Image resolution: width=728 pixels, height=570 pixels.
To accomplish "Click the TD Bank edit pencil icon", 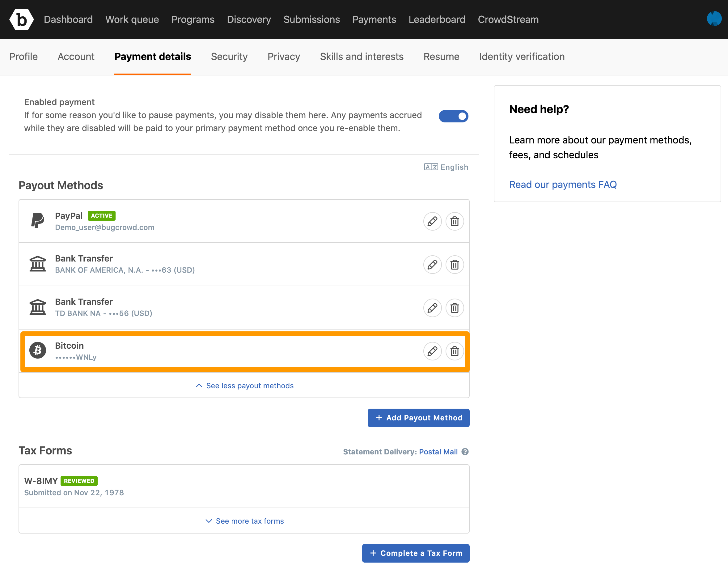I will 433,307.
